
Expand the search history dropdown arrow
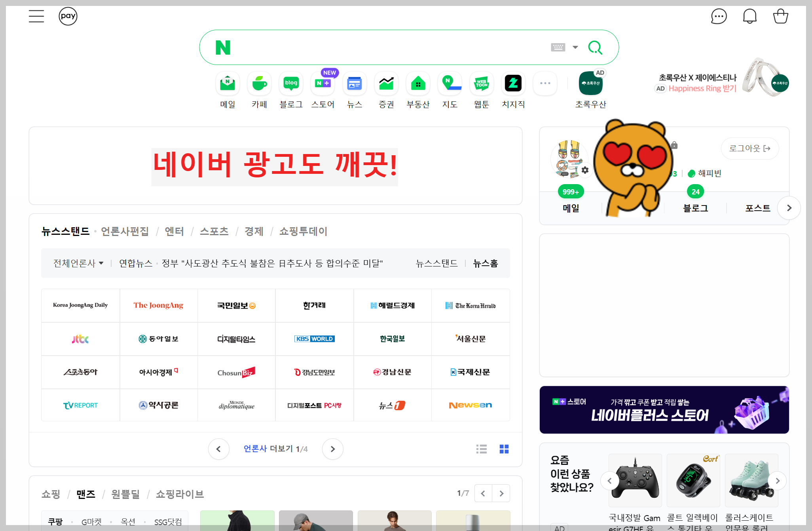(x=575, y=48)
